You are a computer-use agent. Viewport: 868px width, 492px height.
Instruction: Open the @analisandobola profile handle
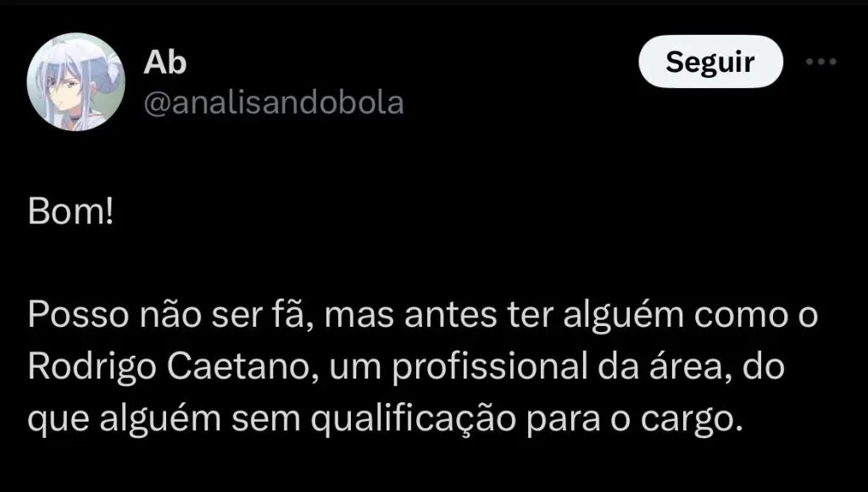[x=274, y=102]
